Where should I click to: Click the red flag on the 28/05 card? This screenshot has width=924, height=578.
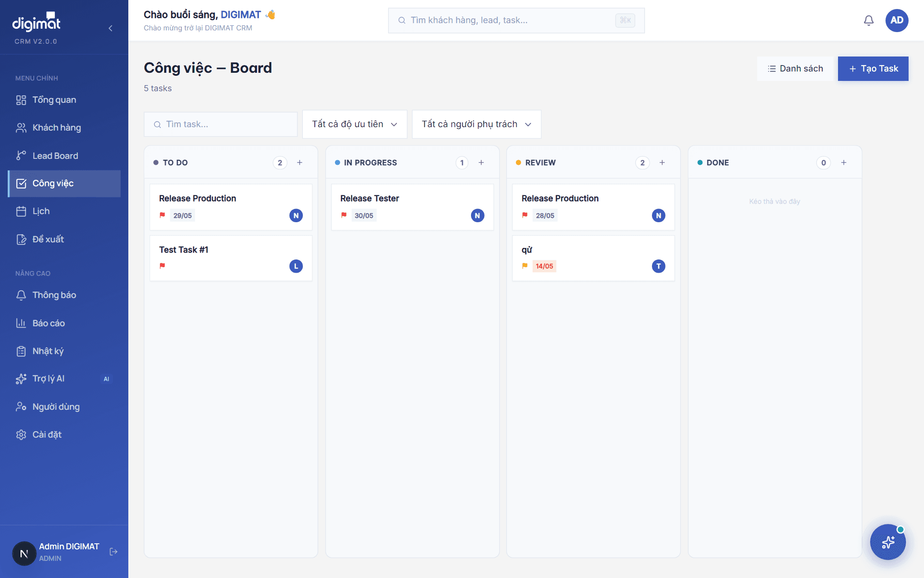click(x=525, y=215)
